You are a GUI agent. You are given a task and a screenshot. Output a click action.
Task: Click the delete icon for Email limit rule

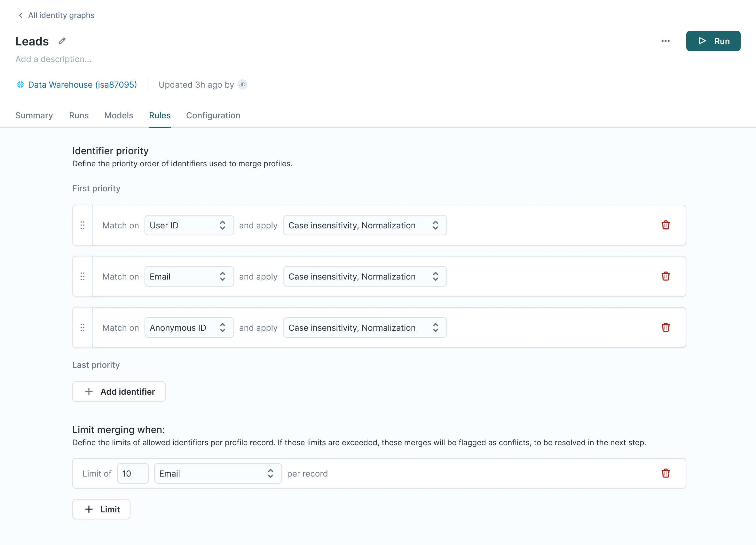tap(665, 473)
